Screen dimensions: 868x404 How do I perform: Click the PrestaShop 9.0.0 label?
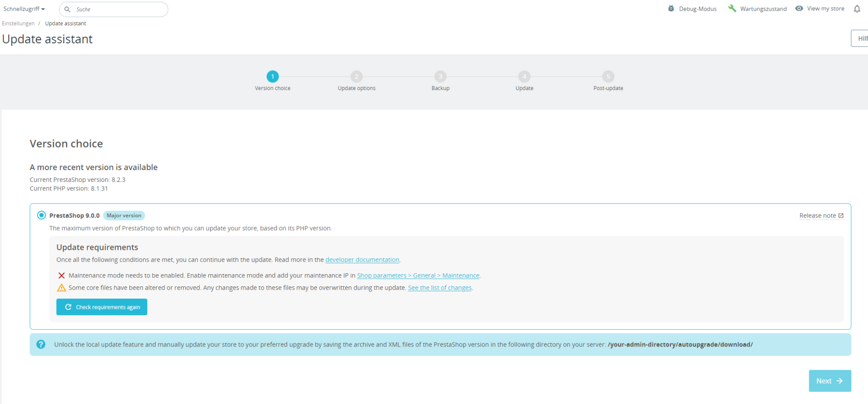pos(75,216)
